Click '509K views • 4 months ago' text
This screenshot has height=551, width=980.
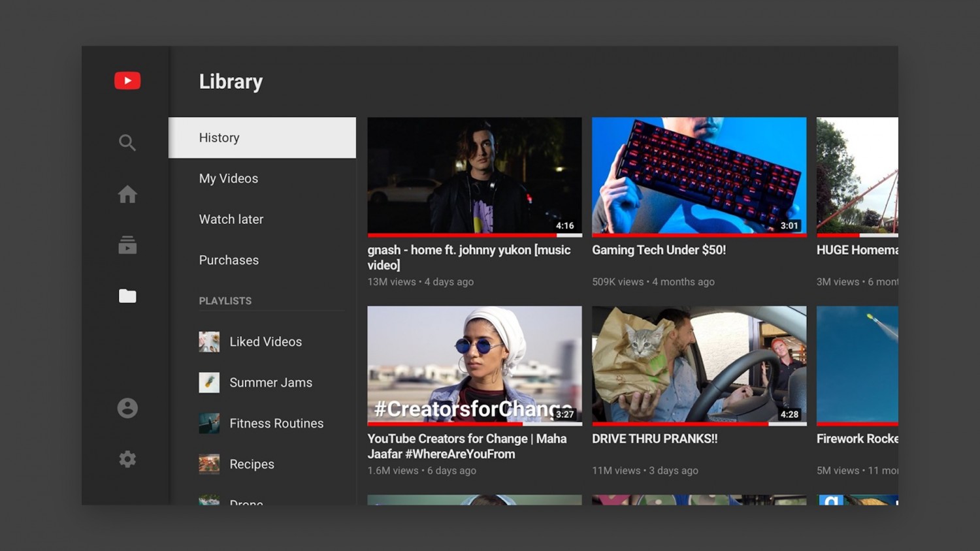tap(653, 282)
